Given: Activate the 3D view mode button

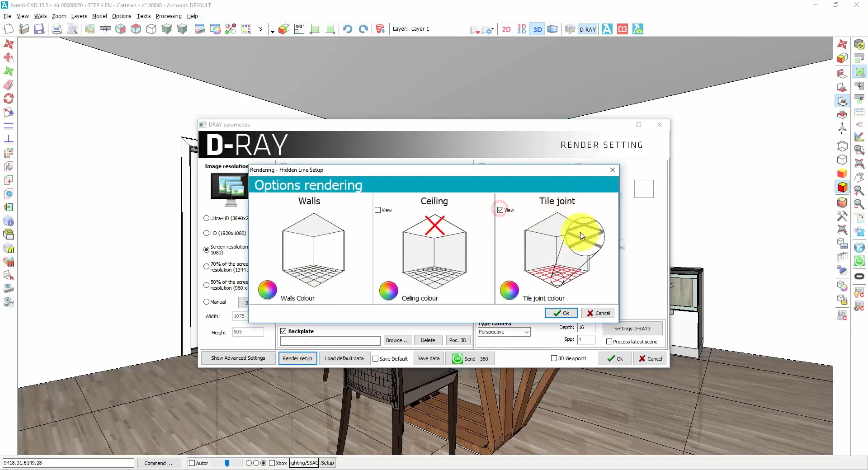Looking at the screenshot, I should point(537,29).
